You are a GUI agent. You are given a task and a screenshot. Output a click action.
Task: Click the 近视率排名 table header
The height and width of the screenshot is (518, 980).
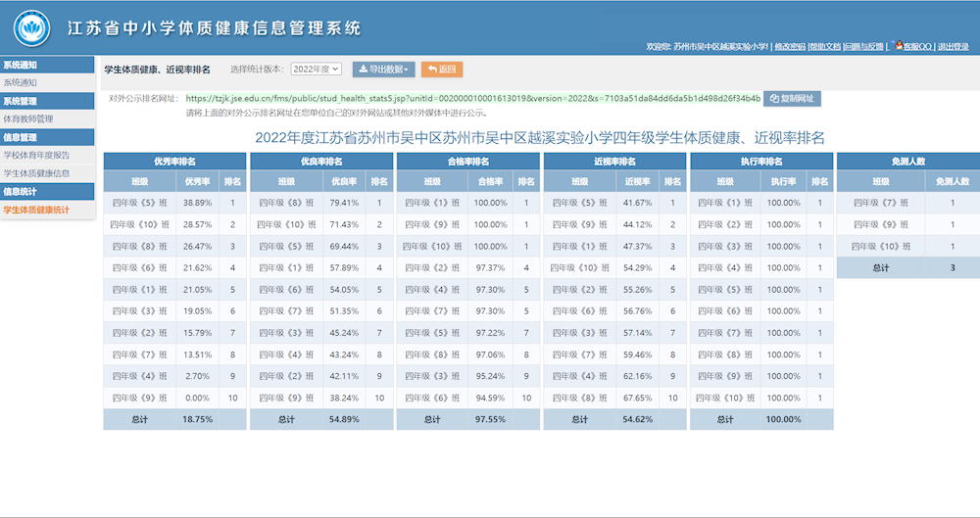[615, 162]
